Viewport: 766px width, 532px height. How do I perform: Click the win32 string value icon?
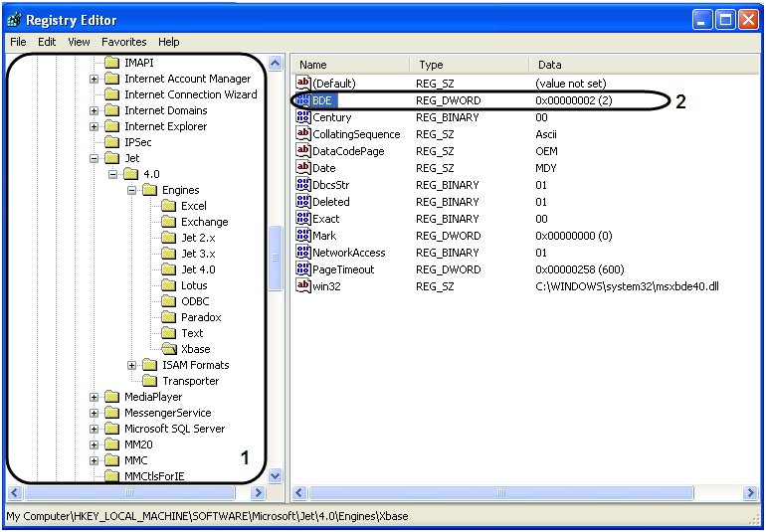[303, 286]
